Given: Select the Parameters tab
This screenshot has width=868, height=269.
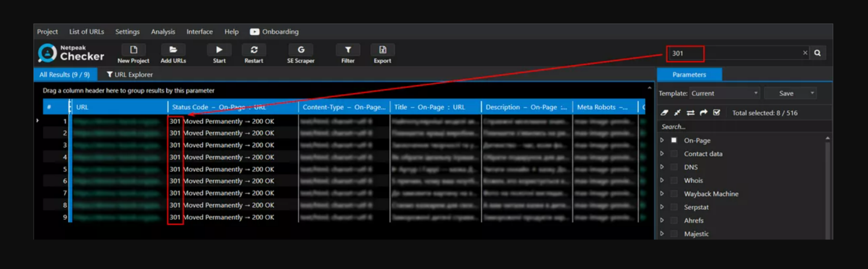Looking at the screenshot, I should 689,75.
